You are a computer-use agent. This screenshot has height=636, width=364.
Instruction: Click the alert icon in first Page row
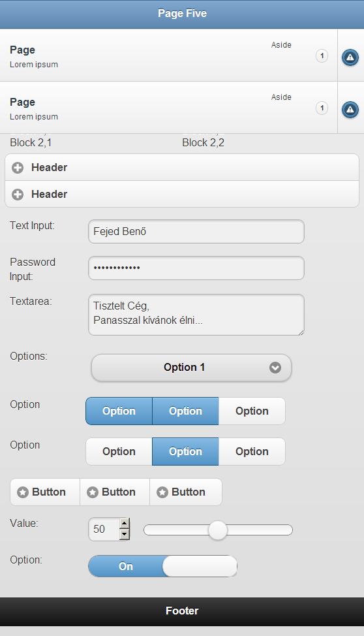(x=350, y=57)
